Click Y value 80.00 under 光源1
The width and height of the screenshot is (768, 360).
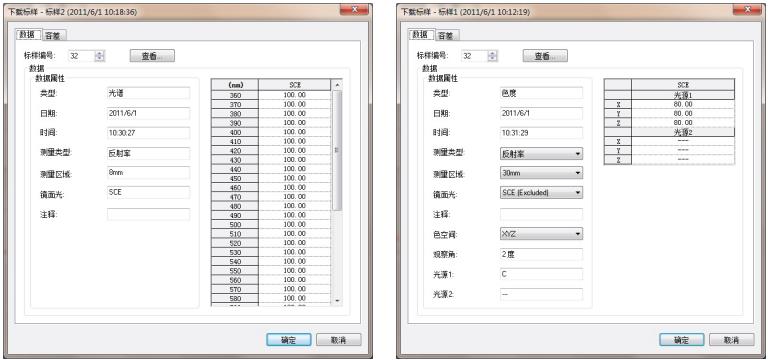coord(683,113)
